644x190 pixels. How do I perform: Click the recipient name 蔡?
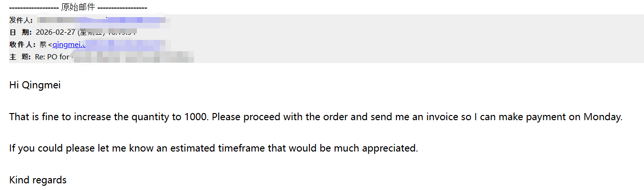(43, 45)
